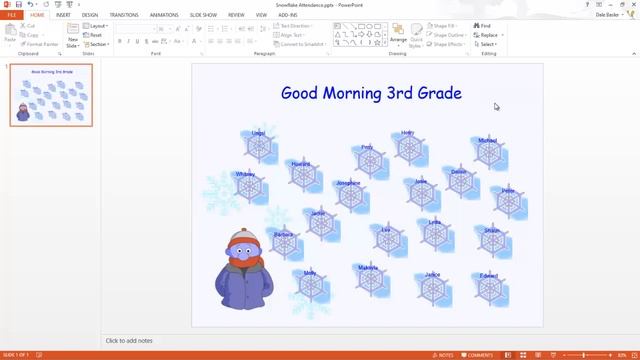Click Convert to SmartArt
Viewport: 640px width, 360px height.
[x=300, y=44]
